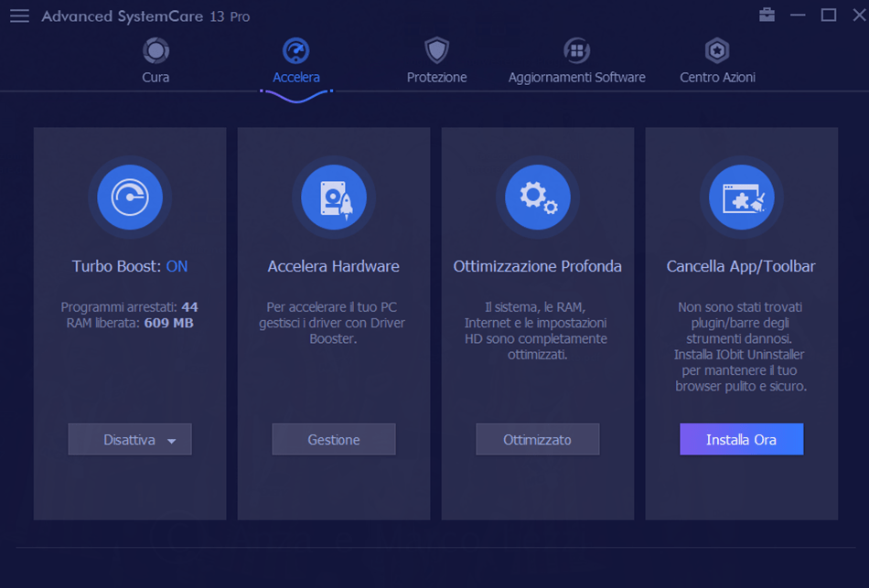Go to the Protezione tab label
The image size is (869, 588).
(436, 77)
